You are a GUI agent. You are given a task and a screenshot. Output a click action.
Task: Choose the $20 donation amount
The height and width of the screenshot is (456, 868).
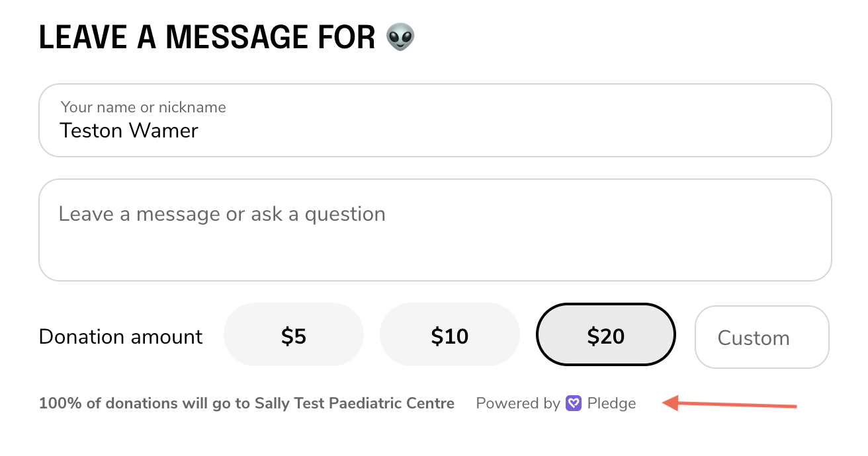point(605,336)
